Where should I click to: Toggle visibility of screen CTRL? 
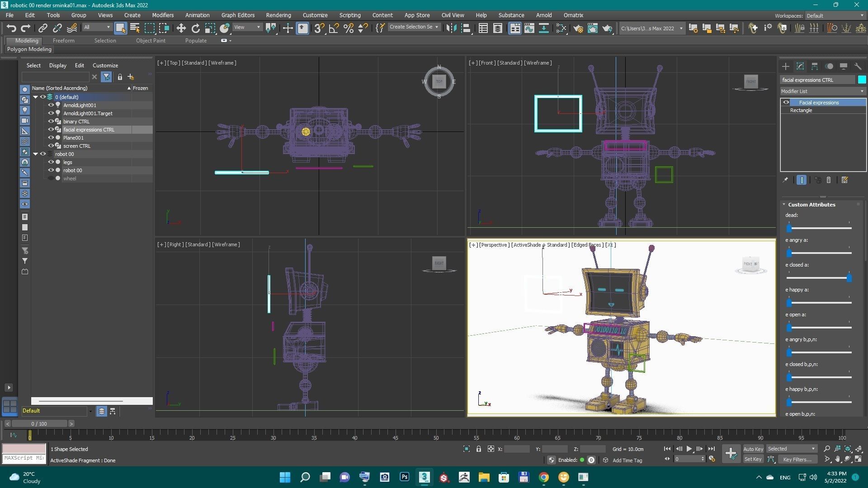51,146
